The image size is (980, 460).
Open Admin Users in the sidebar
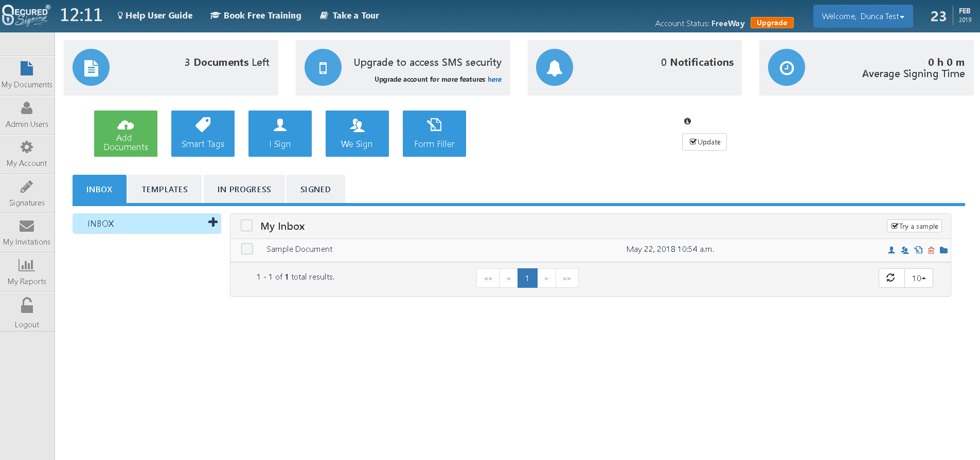27,115
